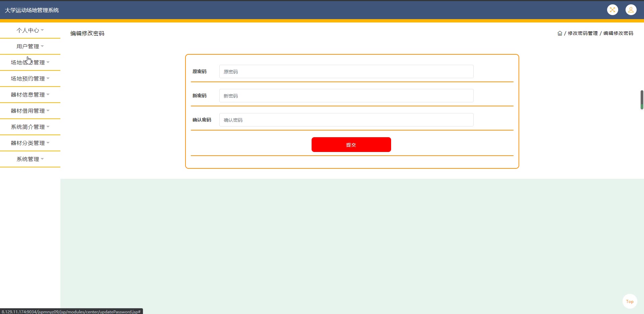Expand the 器材借用管理 menu
Screen dimensions: 644x314
(x=30, y=111)
